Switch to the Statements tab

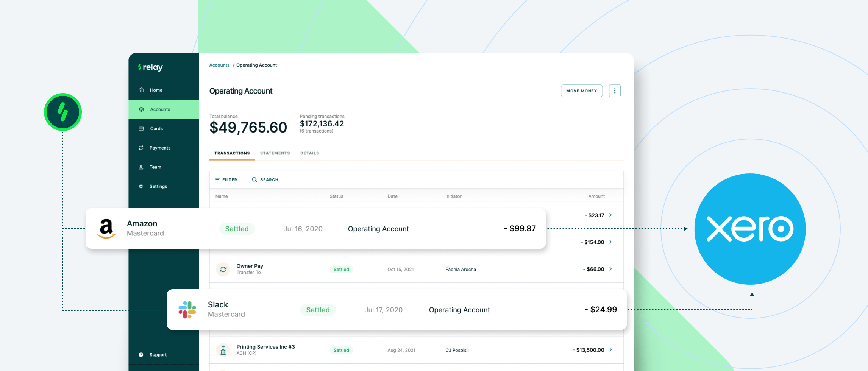275,153
